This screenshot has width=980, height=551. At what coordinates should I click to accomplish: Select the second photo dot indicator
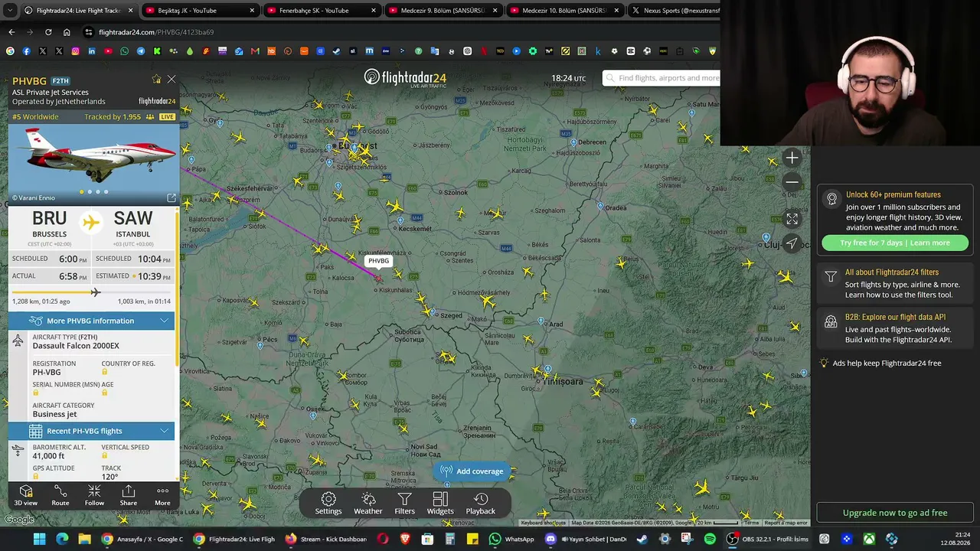[90, 192]
